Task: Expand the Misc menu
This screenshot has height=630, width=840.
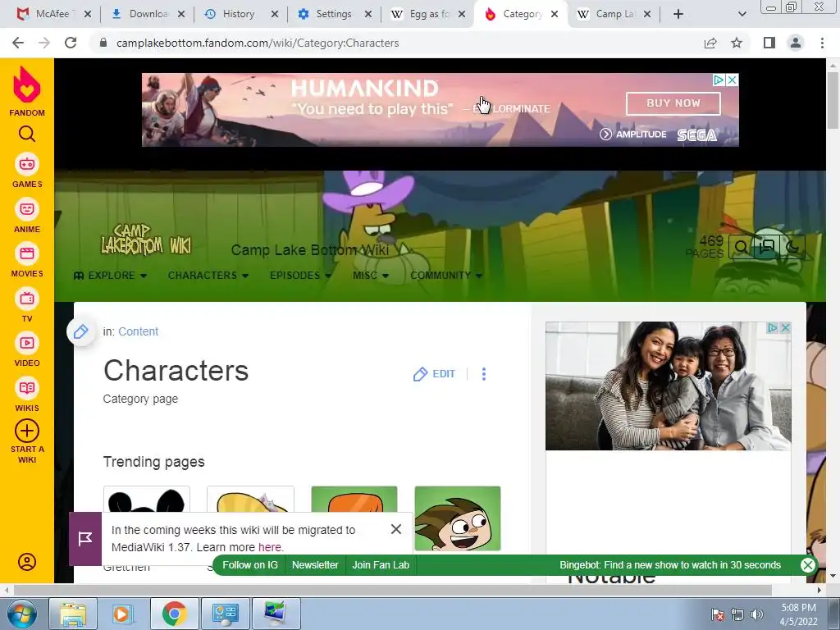Action: click(x=371, y=276)
